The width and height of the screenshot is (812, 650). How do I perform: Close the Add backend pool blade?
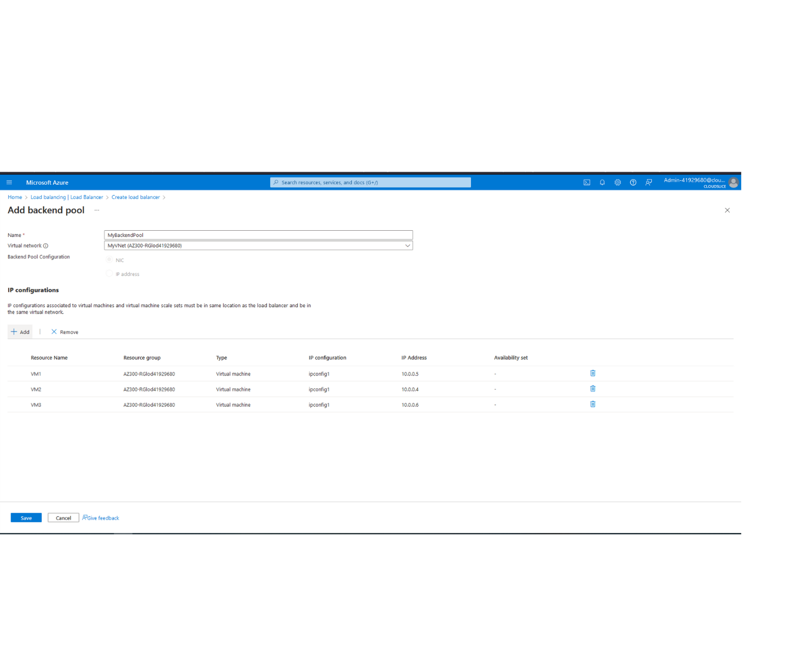pos(727,210)
